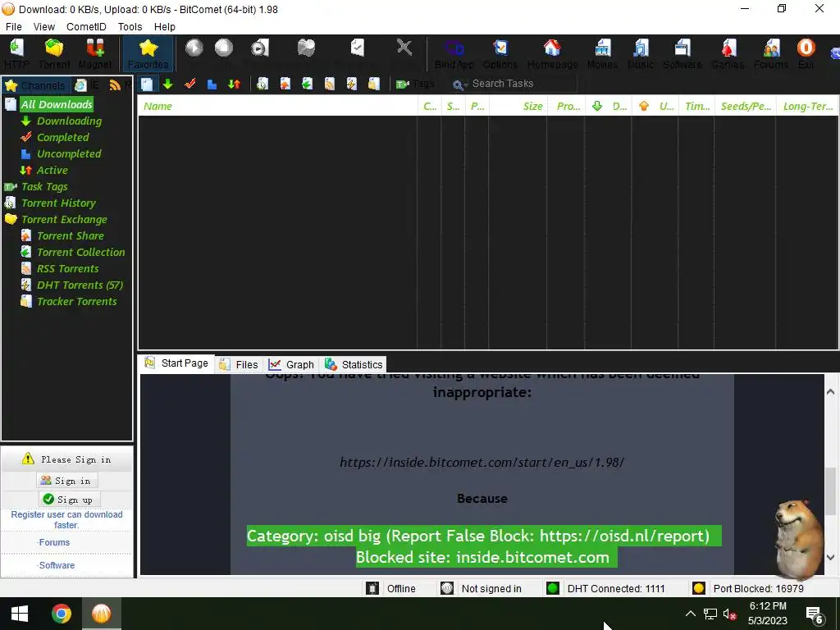840x630 pixels.
Task: Open the View menu
Action: pyautogui.click(x=44, y=27)
